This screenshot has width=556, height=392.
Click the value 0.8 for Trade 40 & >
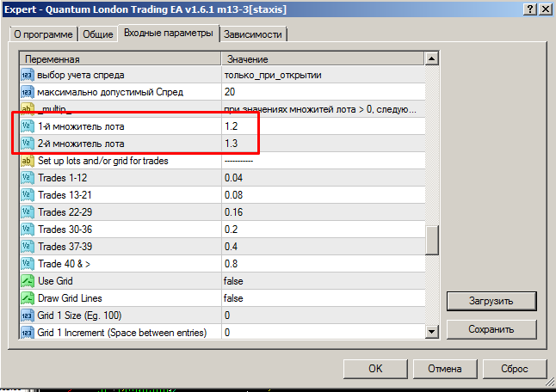(232, 264)
